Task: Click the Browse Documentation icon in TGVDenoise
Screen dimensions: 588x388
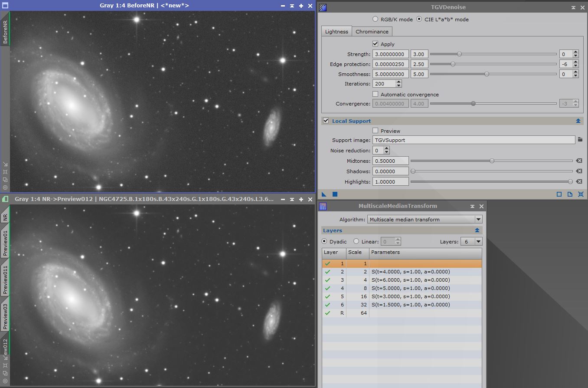Action: pyautogui.click(x=570, y=194)
